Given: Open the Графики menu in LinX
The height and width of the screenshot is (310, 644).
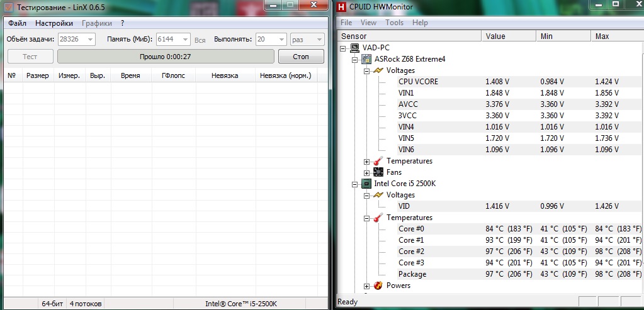Looking at the screenshot, I should [x=97, y=23].
